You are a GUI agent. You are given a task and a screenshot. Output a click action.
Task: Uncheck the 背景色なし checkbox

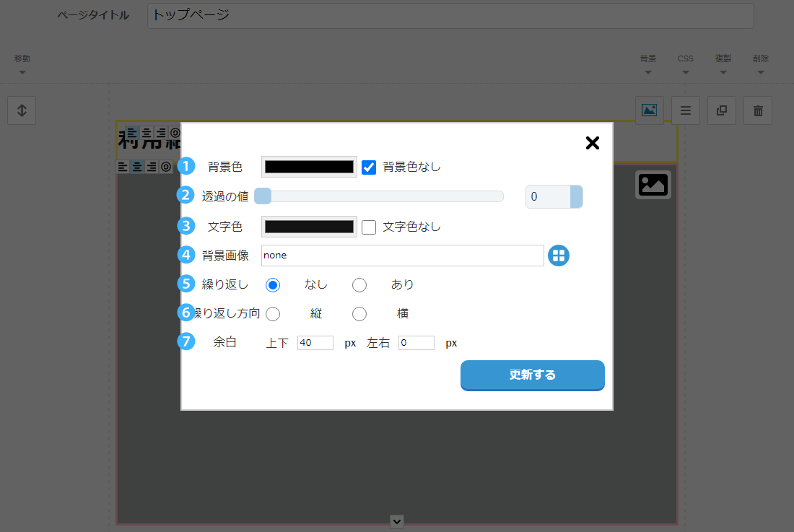tap(369, 167)
